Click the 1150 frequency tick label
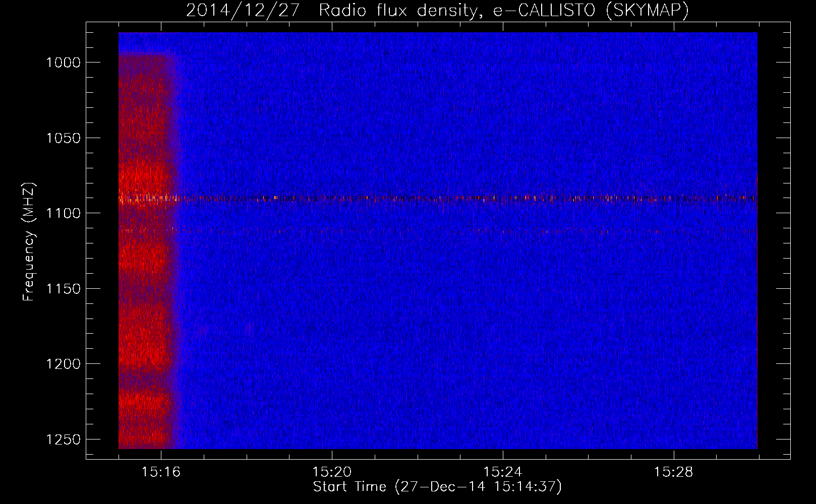816x504 pixels. 63,289
